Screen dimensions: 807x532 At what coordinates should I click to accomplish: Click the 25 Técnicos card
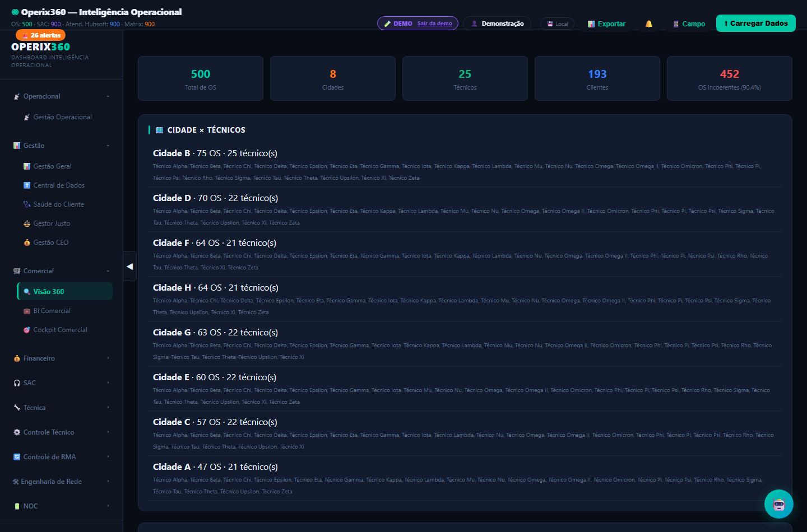click(465, 78)
